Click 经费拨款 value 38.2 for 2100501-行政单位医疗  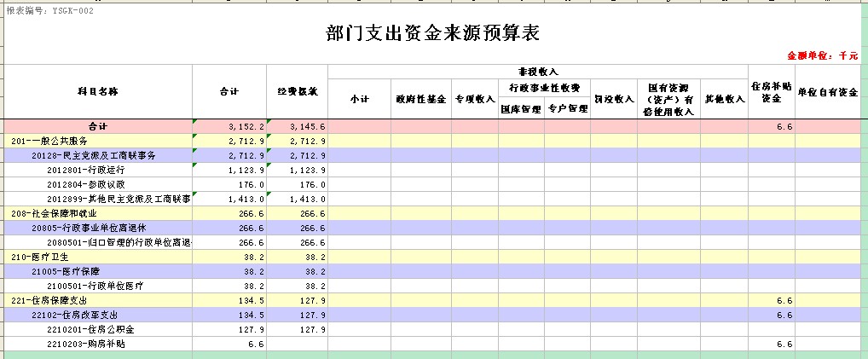coord(316,286)
